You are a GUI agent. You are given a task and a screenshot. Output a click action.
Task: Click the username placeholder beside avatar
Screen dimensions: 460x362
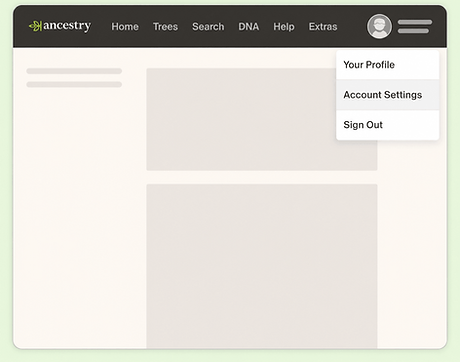pos(415,27)
